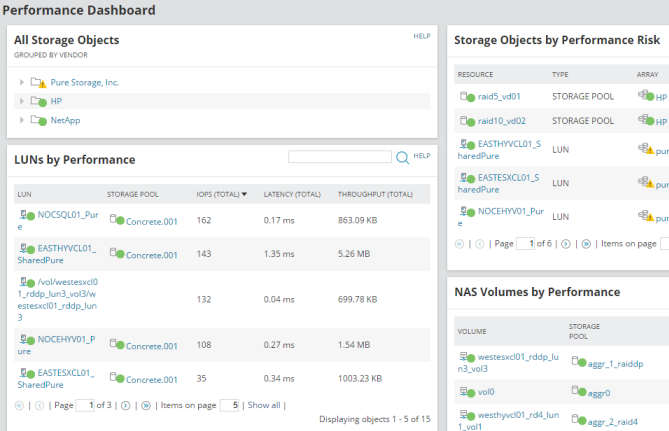Jump to last page of LUNs list
This screenshot has height=431, width=669.
pos(145,406)
